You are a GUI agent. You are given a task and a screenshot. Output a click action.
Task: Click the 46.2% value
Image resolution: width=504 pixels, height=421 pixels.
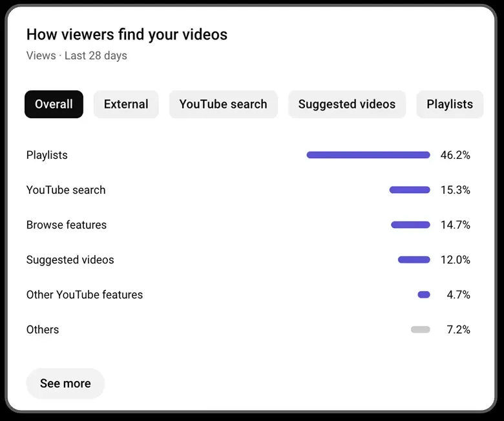tap(455, 155)
